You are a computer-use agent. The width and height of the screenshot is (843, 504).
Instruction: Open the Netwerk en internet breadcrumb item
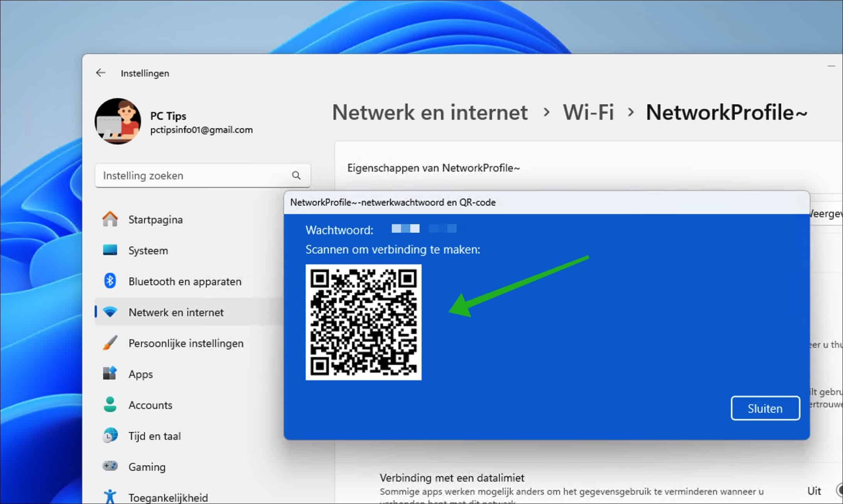click(430, 112)
